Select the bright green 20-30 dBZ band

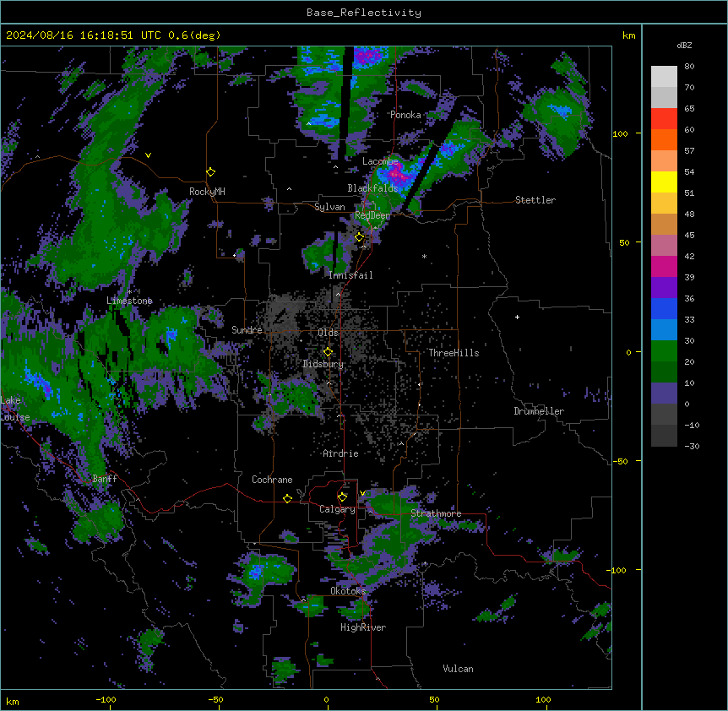point(664,351)
